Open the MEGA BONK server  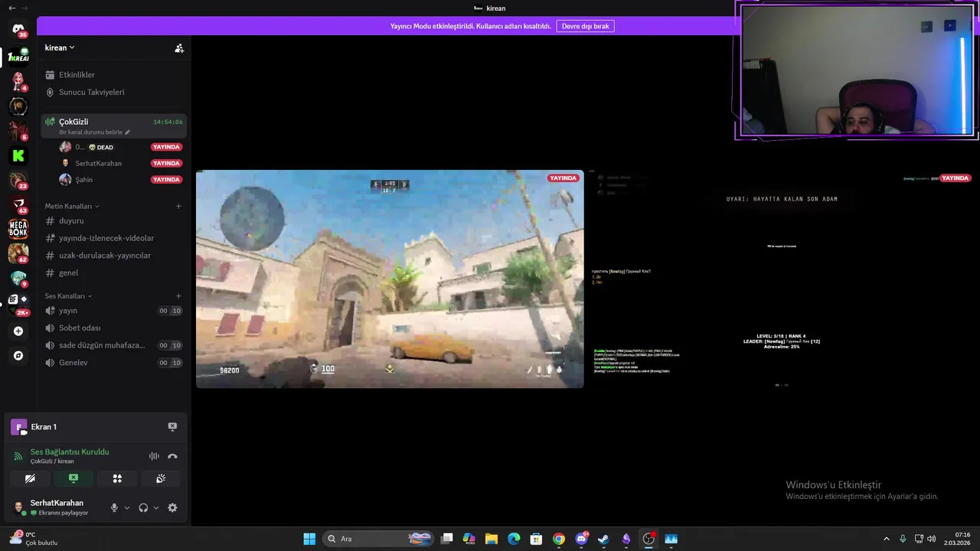tap(18, 229)
